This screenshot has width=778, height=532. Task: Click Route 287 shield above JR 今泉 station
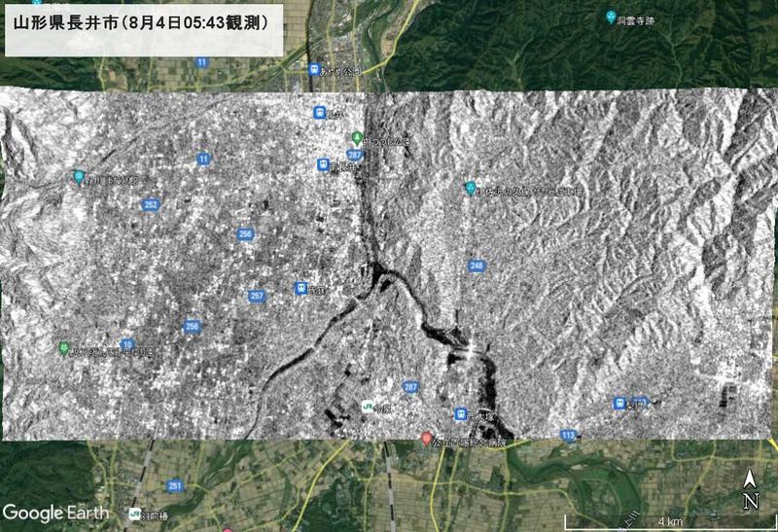[x=410, y=386]
